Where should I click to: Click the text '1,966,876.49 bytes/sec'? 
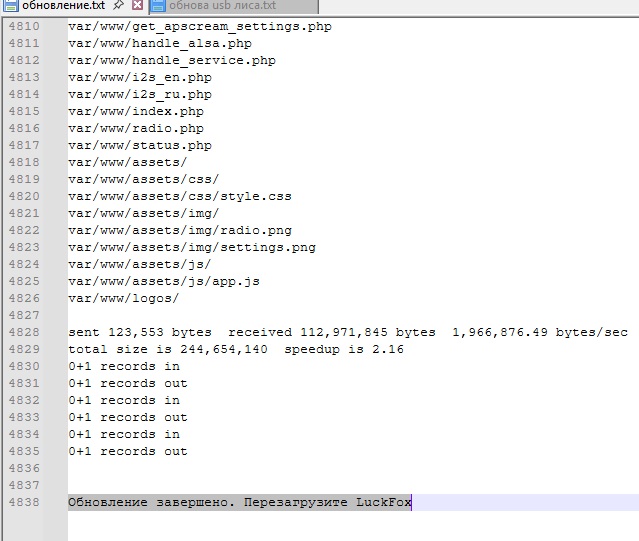tap(540, 332)
